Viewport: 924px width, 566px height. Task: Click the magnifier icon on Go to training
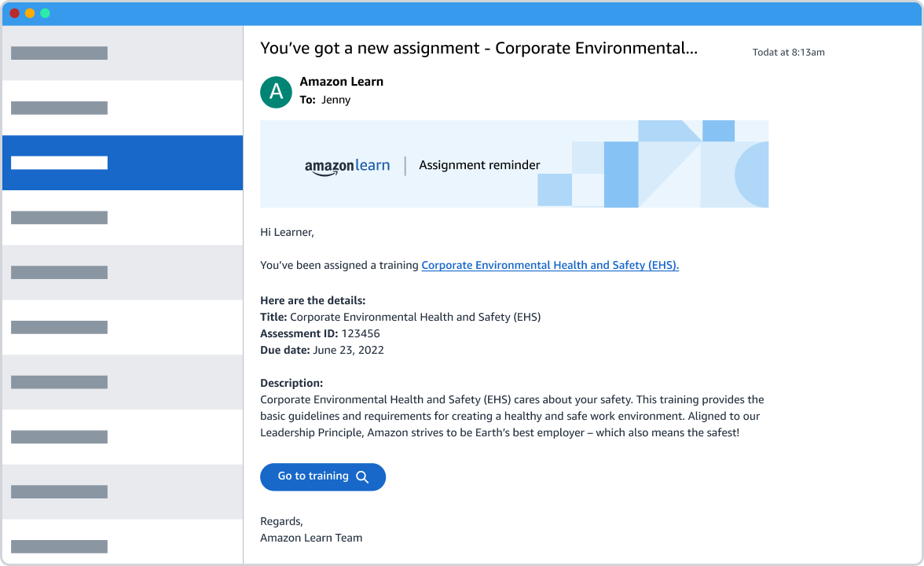coord(362,477)
